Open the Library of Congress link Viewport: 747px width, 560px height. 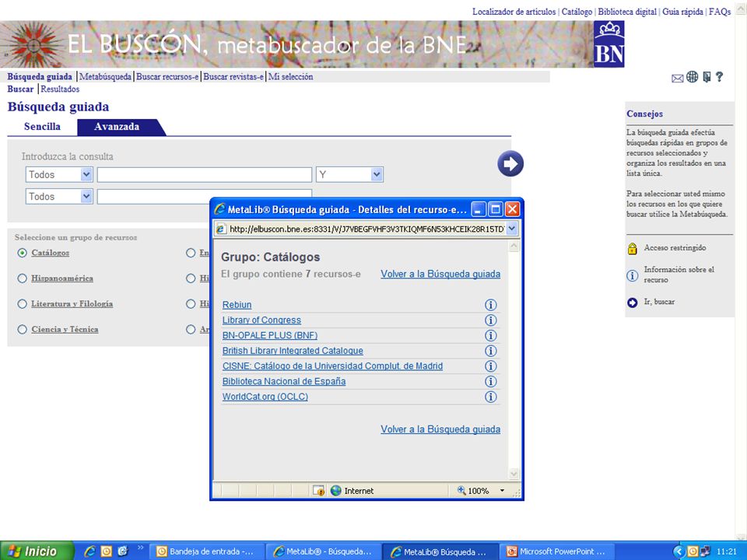pos(261,320)
